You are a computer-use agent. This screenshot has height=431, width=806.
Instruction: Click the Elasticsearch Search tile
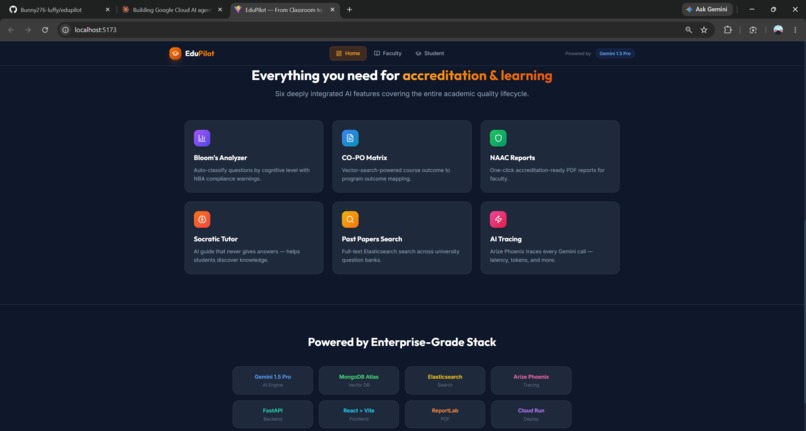click(x=445, y=381)
